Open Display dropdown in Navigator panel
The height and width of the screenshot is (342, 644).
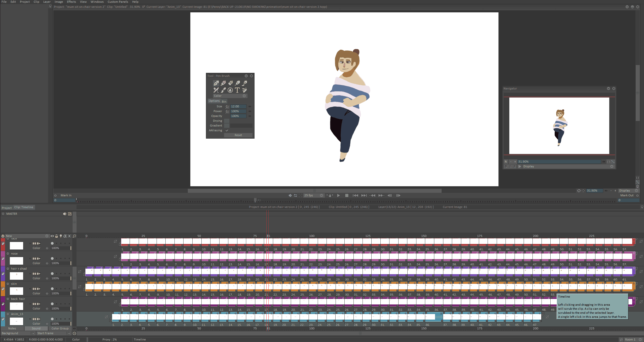(568, 167)
